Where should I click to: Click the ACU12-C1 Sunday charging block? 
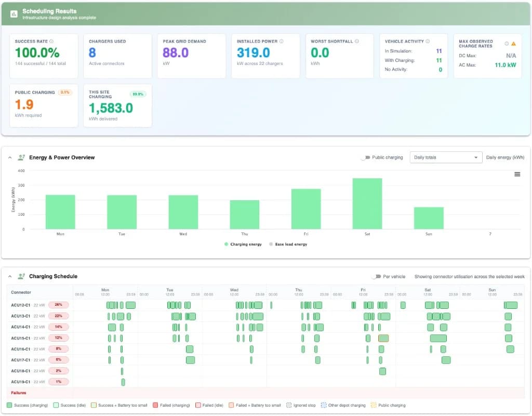tap(511, 305)
